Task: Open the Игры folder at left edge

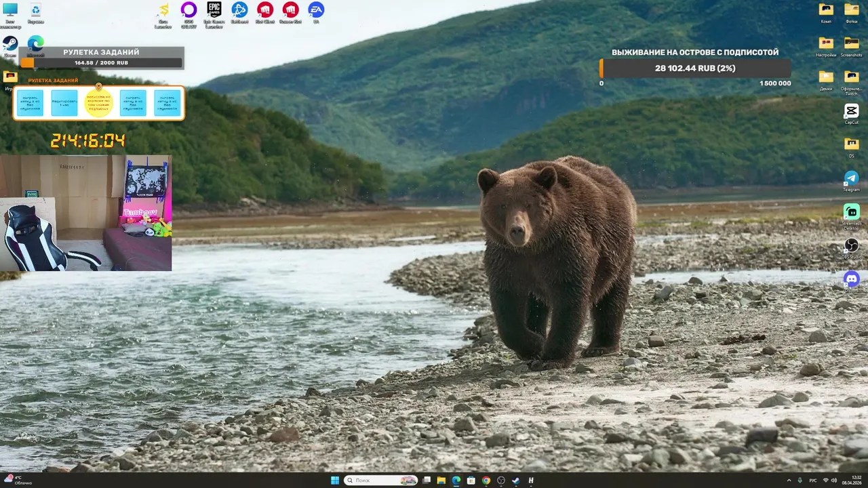Action: point(9,80)
